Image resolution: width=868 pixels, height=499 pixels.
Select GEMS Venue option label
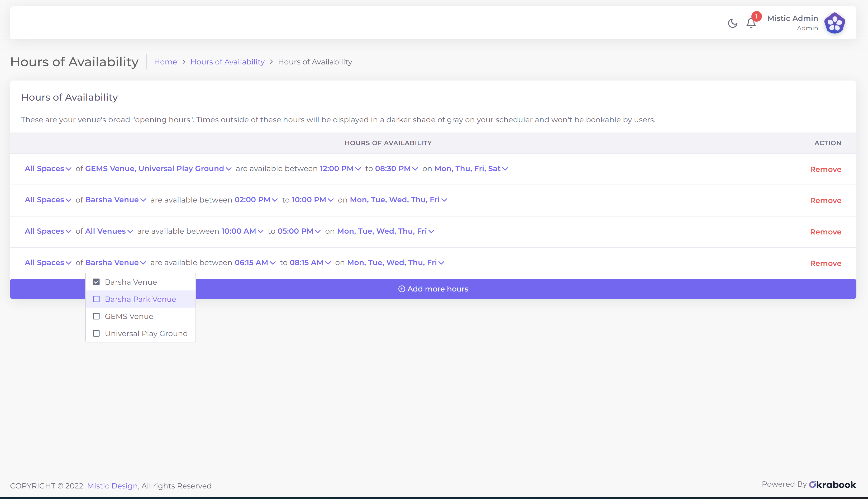point(129,316)
